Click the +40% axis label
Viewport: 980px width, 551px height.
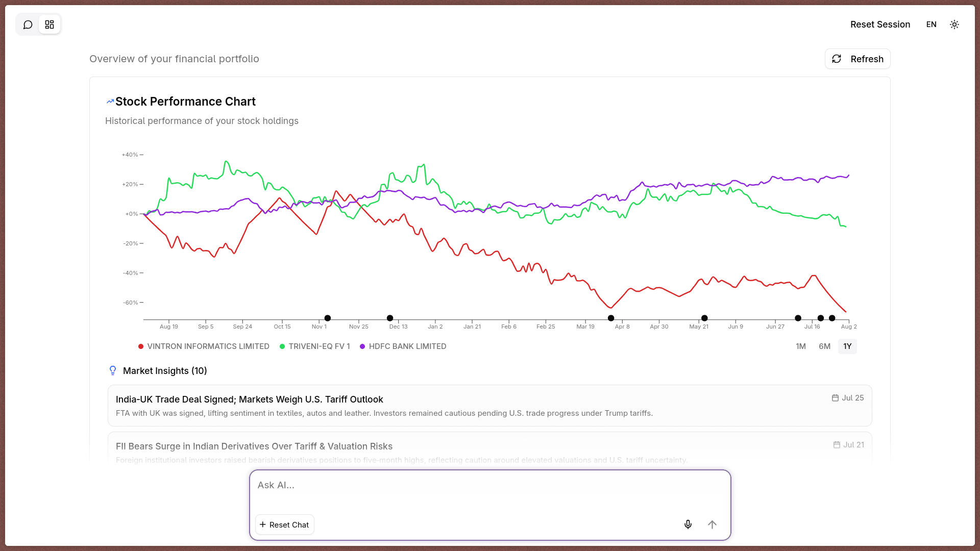coord(130,155)
